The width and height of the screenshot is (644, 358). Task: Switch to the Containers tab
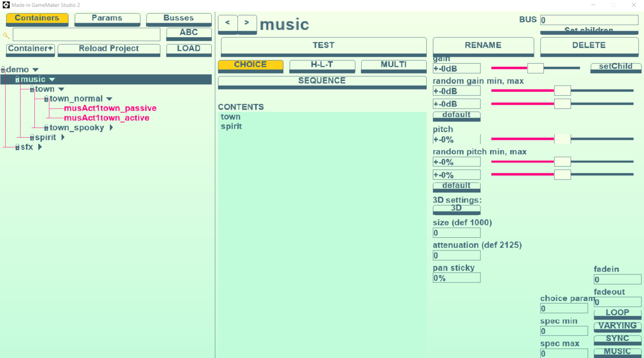click(x=37, y=20)
